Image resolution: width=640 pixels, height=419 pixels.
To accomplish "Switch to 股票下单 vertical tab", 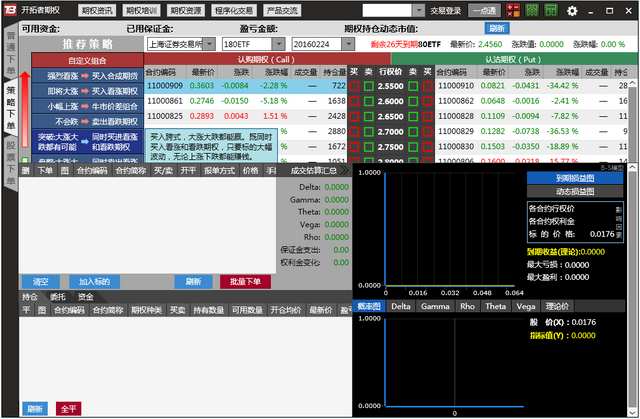I will click(x=11, y=162).
